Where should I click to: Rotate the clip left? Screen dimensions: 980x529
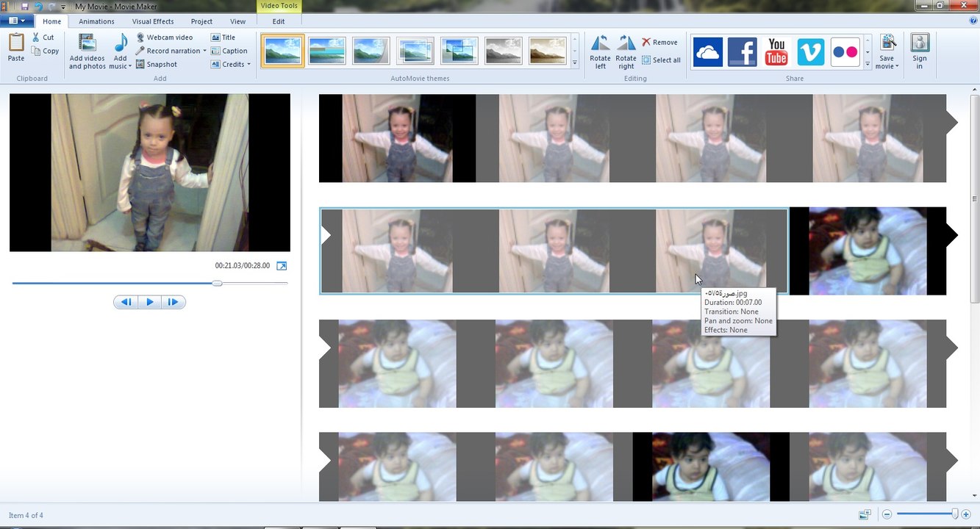tap(600, 51)
